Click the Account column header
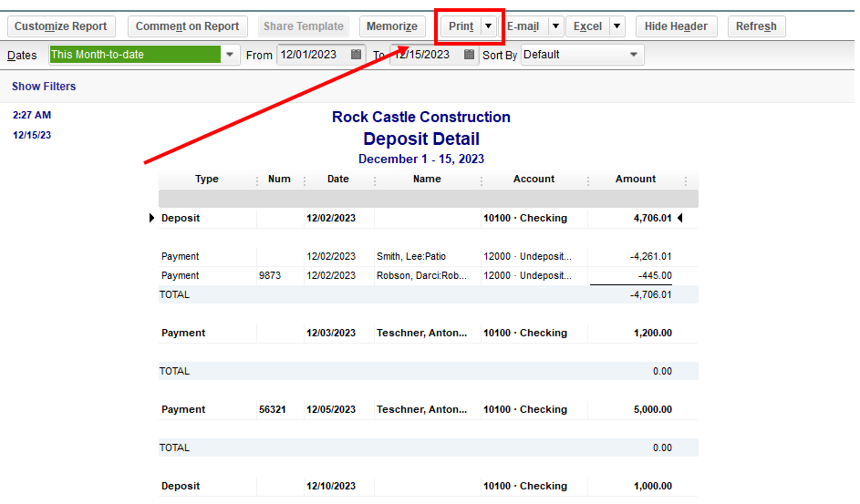 pyautogui.click(x=534, y=180)
